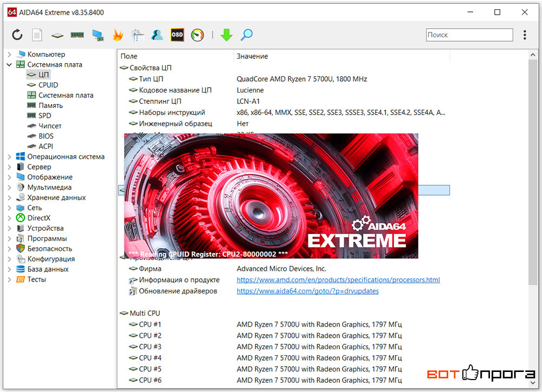
Task: Open the OSD panel icon
Action: tap(177, 35)
